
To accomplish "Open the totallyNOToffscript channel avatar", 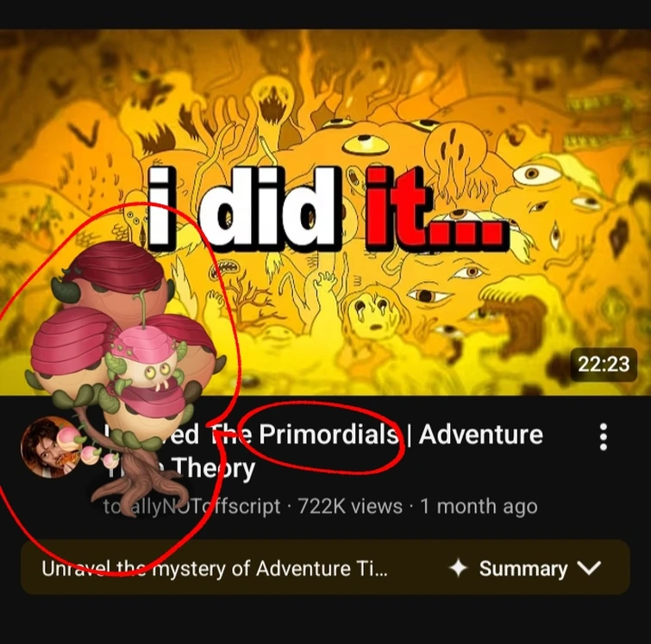I will click(52, 447).
